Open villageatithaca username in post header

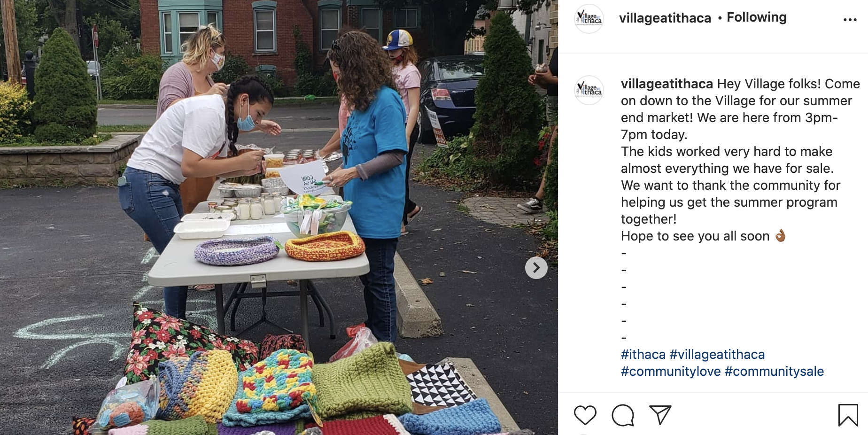coord(665,18)
